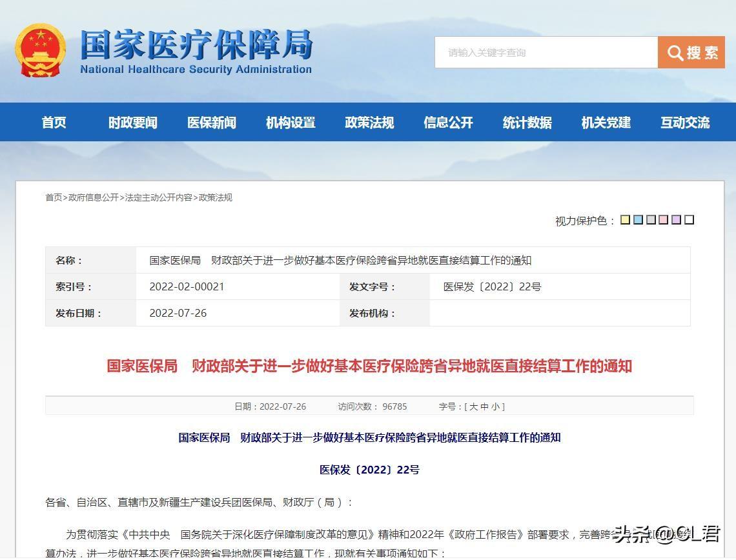Select the white eye-protection color swatch
This screenshot has width=736, height=560.
click(689, 219)
